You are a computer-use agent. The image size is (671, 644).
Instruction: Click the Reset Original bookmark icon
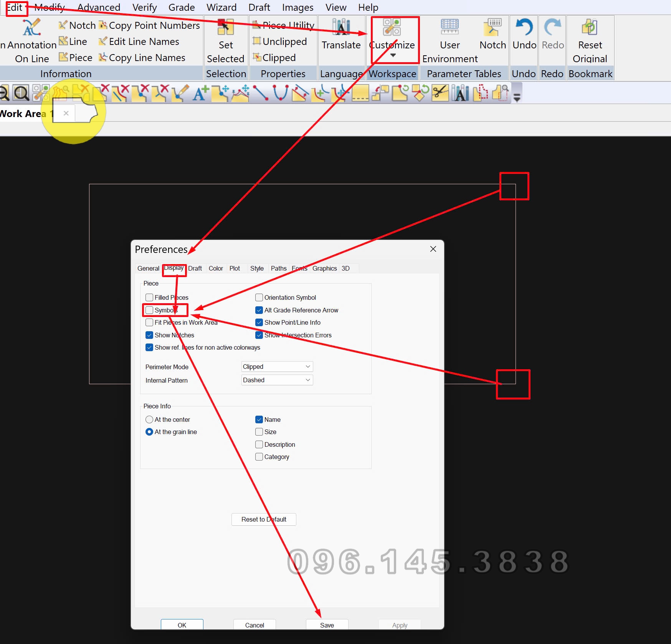pyautogui.click(x=590, y=28)
